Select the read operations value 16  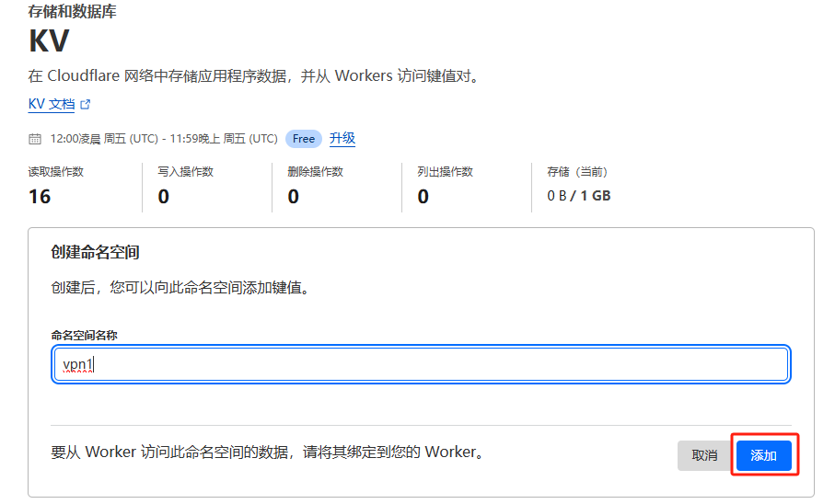(40, 197)
